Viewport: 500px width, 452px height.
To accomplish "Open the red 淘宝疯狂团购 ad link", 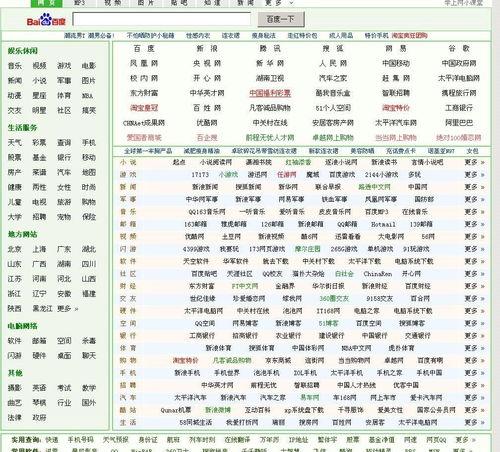I will pyautogui.click(x=409, y=35).
